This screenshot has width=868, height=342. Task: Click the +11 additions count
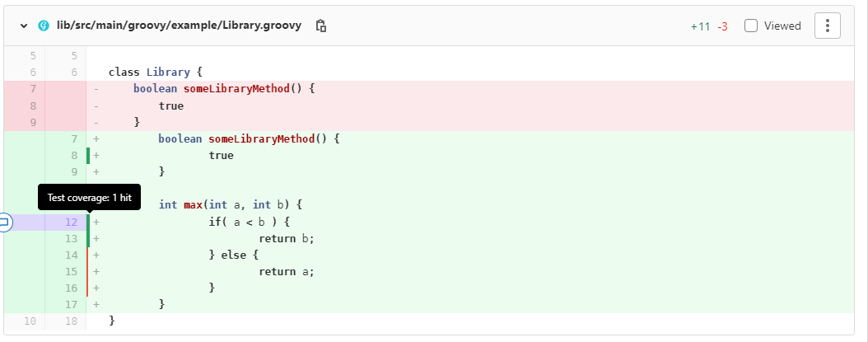(x=700, y=26)
